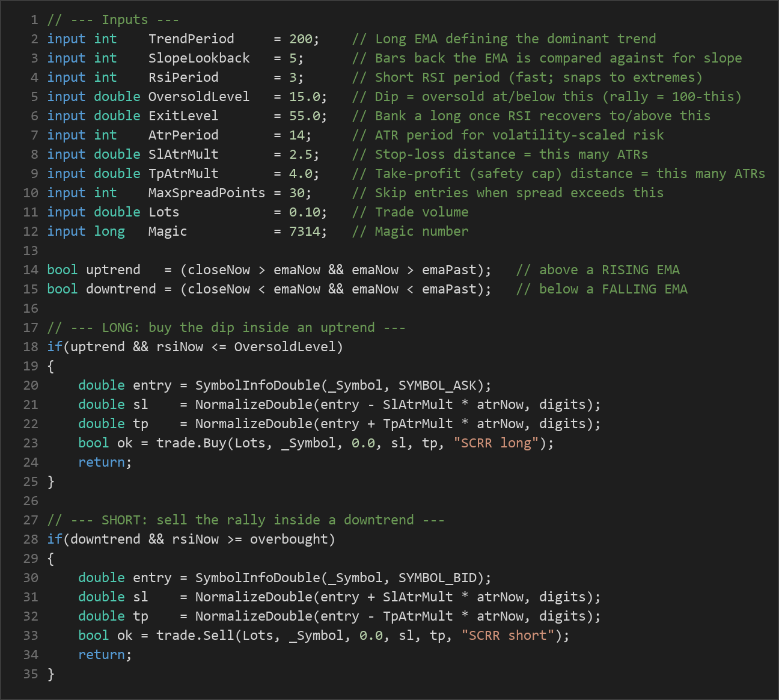Click NormalizeDouble on line 32

point(254,616)
